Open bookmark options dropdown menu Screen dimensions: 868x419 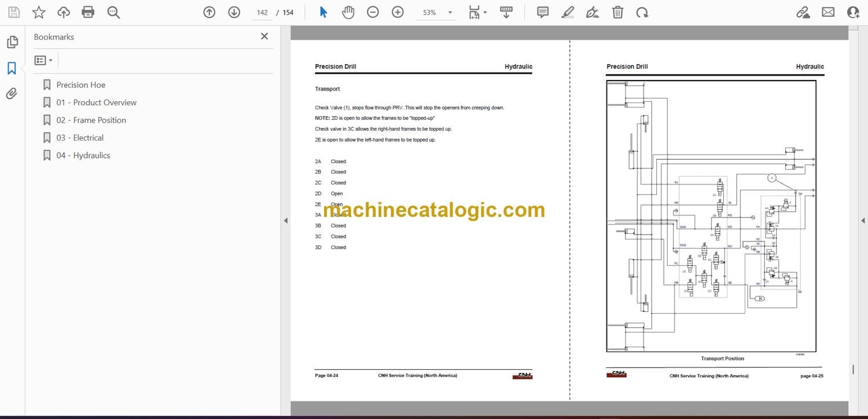pyautogui.click(x=43, y=60)
